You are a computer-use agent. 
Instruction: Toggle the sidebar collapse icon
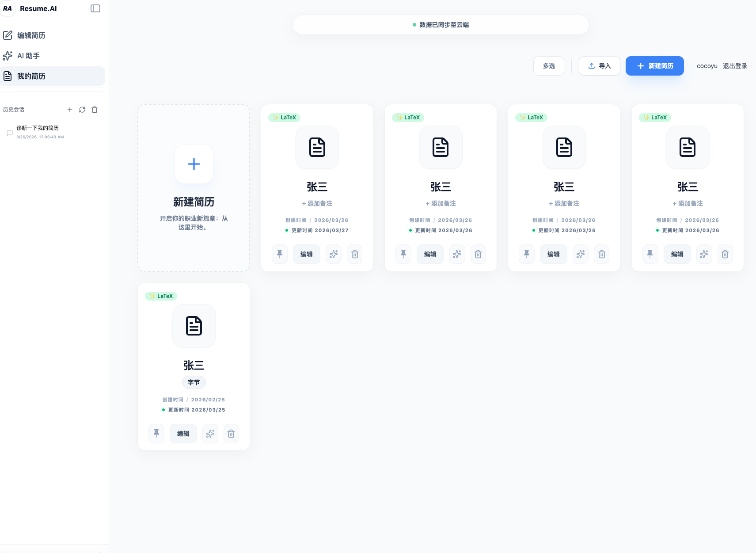point(95,8)
